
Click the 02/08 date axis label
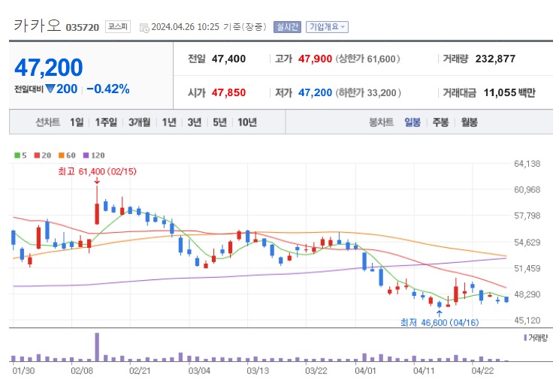coord(82,371)
